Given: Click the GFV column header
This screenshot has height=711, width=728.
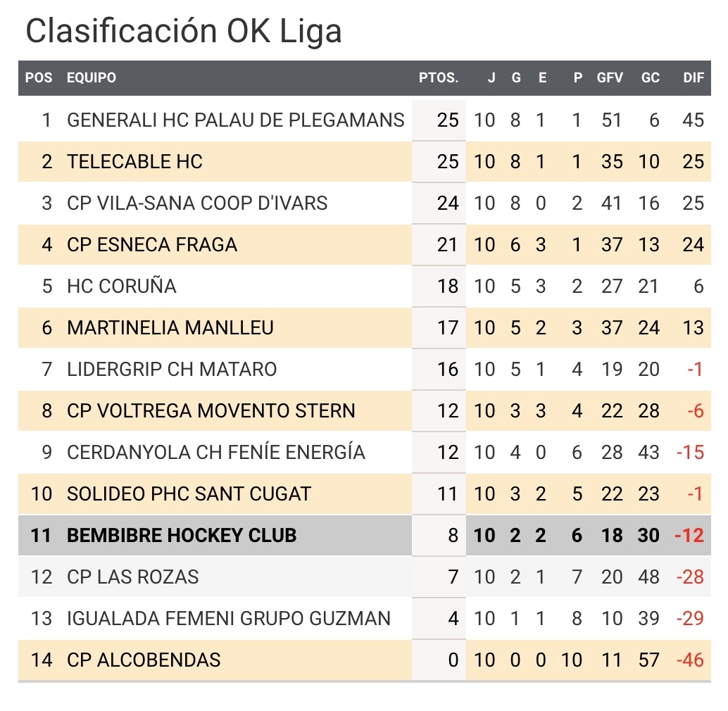Looking at the screenshot, I should tap(610, 77).
